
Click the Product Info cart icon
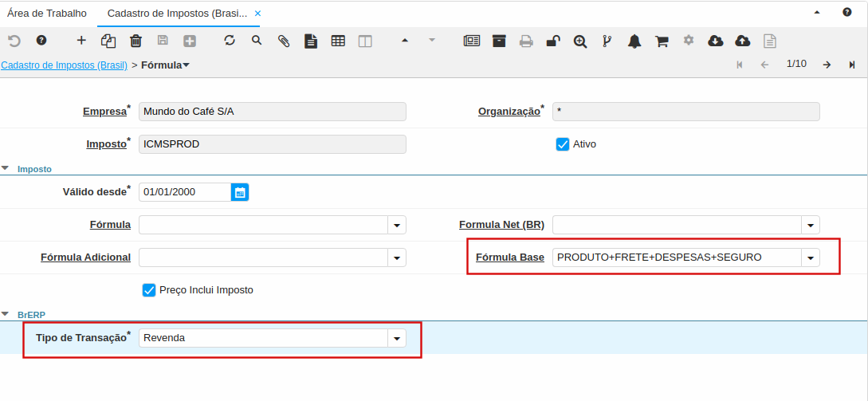coord(662,41)
